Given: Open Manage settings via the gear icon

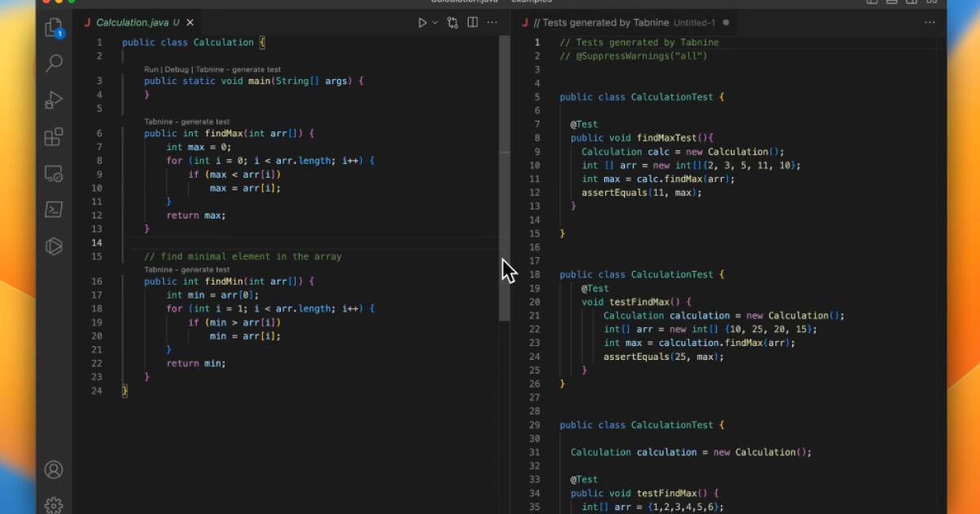Looking at the screenshot, I should [53, 504].
